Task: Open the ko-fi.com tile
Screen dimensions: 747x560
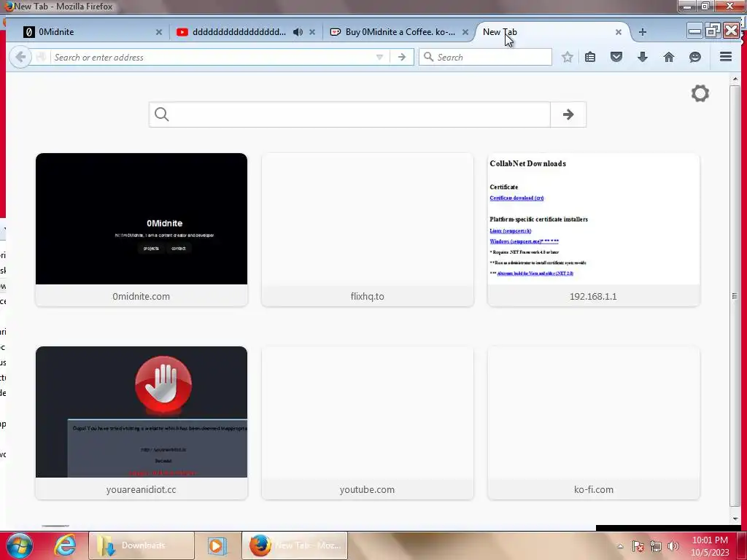Action: (594, 423)
